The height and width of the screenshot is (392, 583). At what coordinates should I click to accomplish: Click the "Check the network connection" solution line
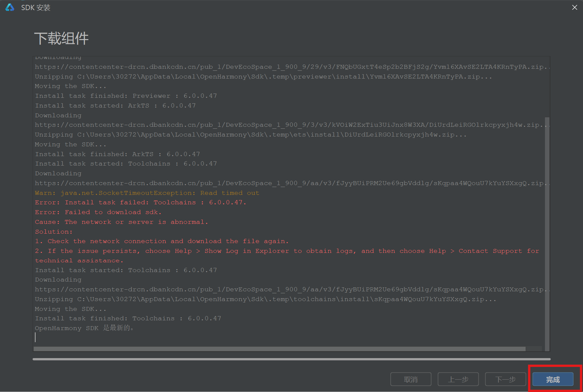[x=162, y=241]
